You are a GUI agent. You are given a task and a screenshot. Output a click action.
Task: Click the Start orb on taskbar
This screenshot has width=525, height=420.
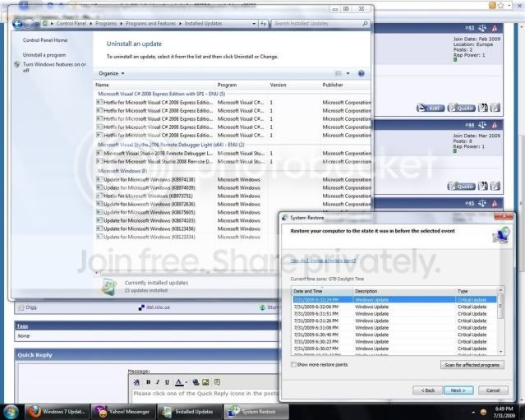pyautogui.click(x=11, y=412)
